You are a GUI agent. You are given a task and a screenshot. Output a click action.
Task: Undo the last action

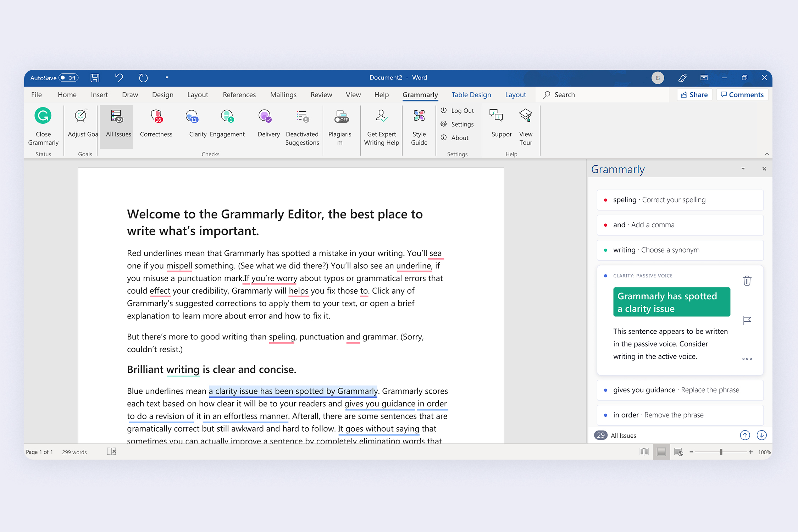[119, 78]
